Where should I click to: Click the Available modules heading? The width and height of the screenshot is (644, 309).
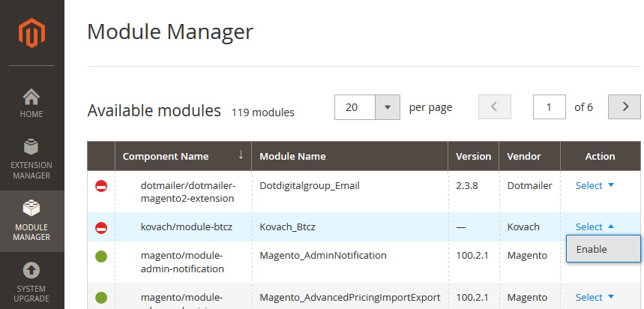click(x=154, y=110)
